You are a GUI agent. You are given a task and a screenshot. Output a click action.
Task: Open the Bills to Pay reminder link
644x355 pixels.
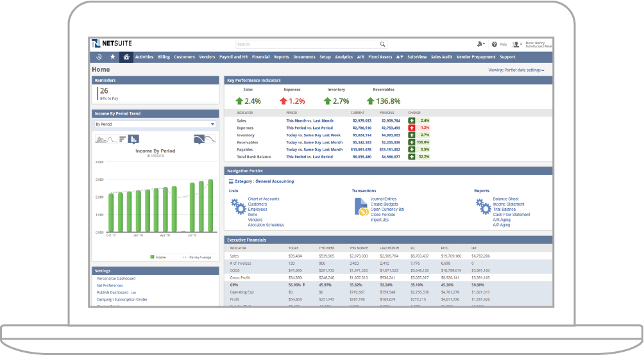coord(109,99)
